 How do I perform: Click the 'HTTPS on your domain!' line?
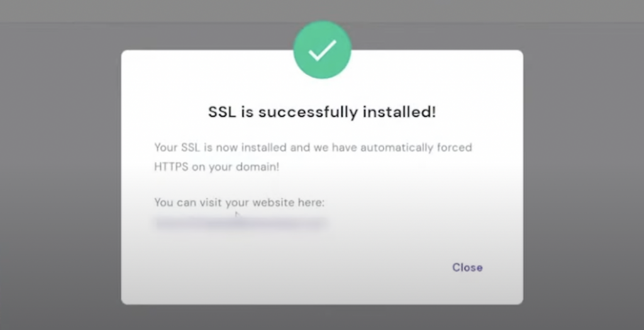[x=217, y=167]
